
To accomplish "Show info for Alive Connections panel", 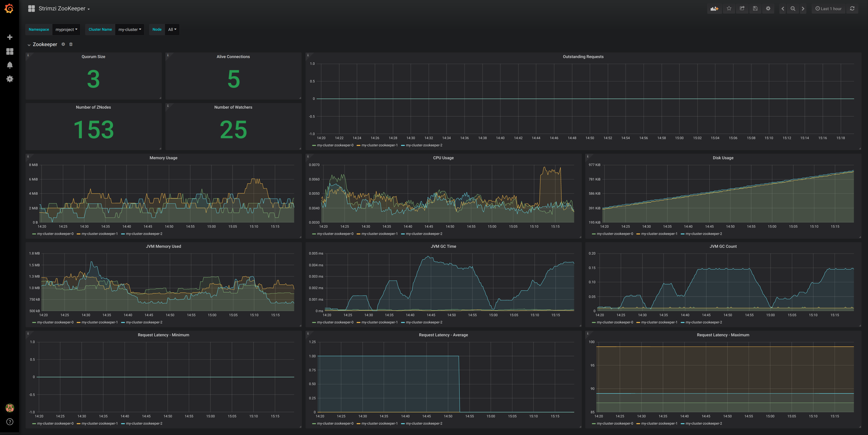I will tap(168, 55).
